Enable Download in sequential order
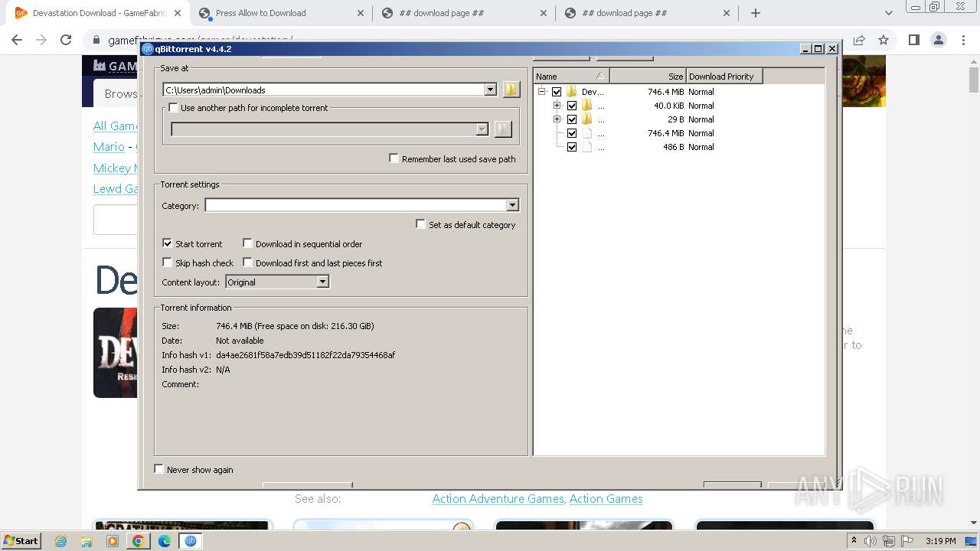980x551 pixels. [x=248, y=243]
